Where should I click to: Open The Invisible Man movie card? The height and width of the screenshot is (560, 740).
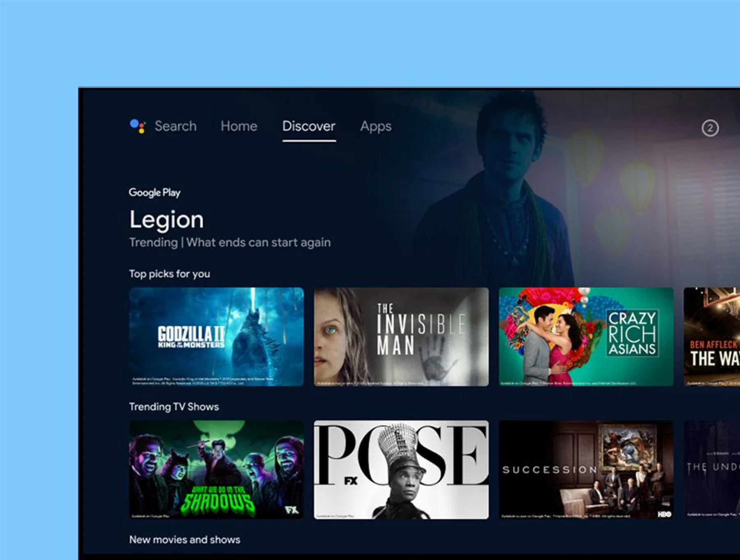point(401,337)
